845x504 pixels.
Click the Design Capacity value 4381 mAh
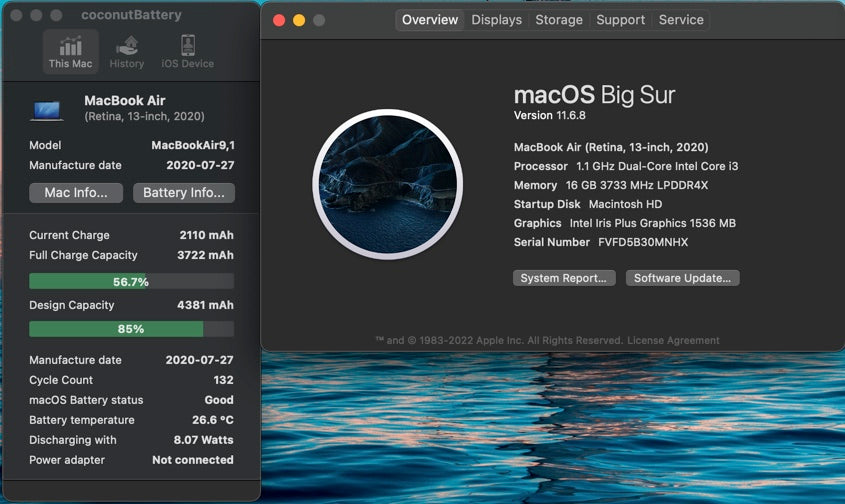click(205, 305)
